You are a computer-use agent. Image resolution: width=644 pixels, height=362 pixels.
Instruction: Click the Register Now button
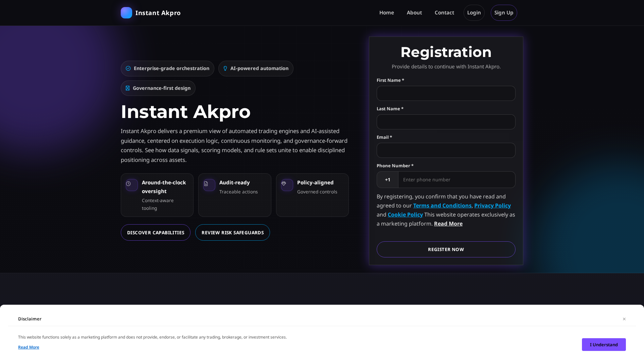[446, 249]
